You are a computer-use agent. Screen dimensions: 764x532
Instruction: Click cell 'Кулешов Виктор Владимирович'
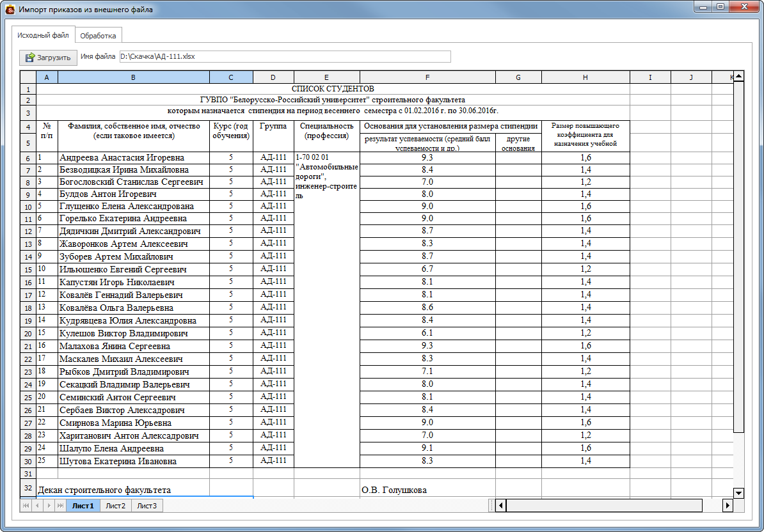pyautogui.click(x=134, y=333)
